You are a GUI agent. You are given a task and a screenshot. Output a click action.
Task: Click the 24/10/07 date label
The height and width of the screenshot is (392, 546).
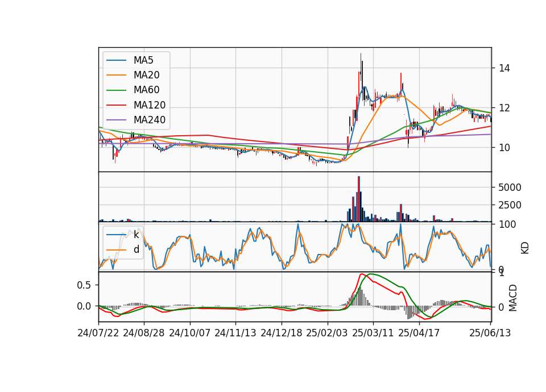click(x=190, y=333)
